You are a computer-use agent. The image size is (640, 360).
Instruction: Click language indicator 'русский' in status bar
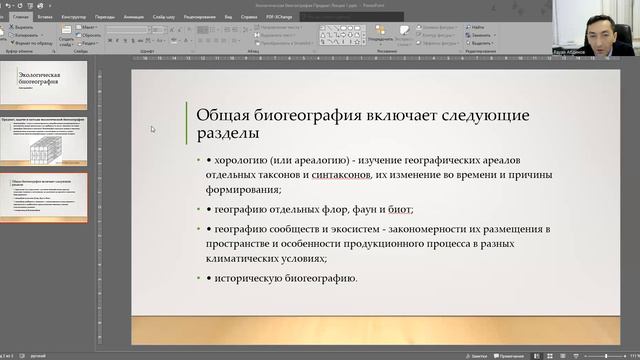[38, 356]
